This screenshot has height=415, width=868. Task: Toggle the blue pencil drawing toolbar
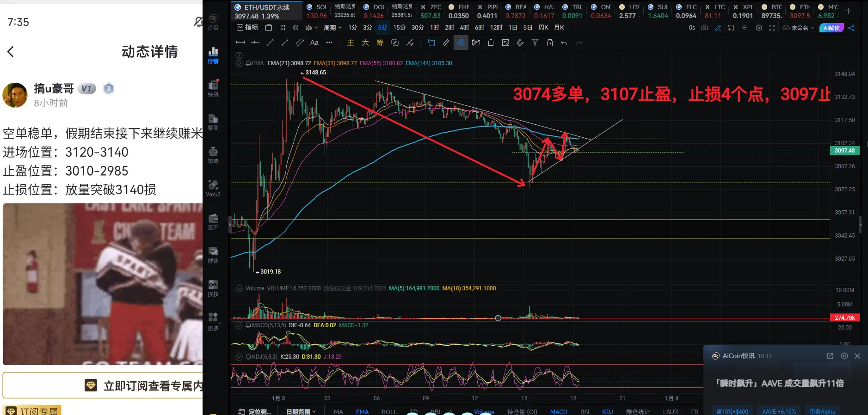(718, 28)
